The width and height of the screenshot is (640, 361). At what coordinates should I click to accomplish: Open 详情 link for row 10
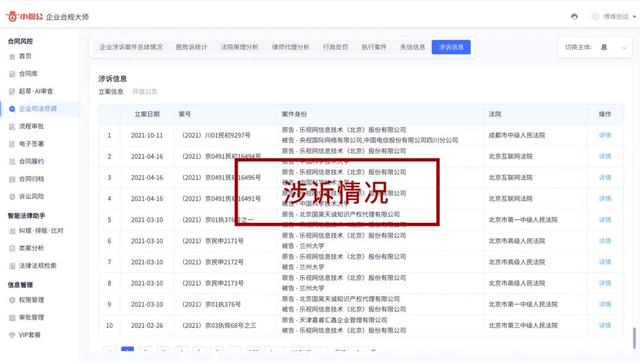(605, 325)
